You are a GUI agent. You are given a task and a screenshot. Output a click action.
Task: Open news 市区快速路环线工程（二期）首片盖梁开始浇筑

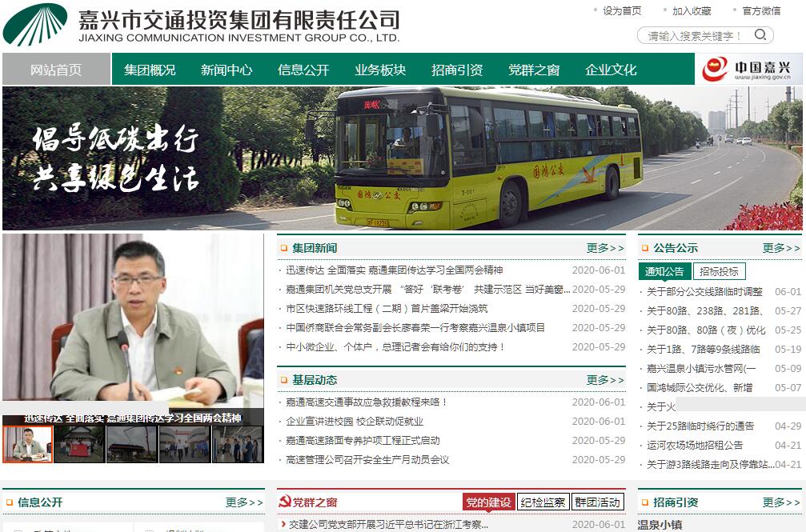(x=387, y=309)
